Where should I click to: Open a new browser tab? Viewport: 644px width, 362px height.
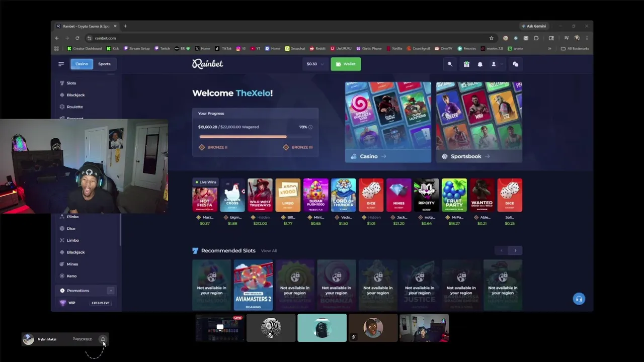pos(125,26)
